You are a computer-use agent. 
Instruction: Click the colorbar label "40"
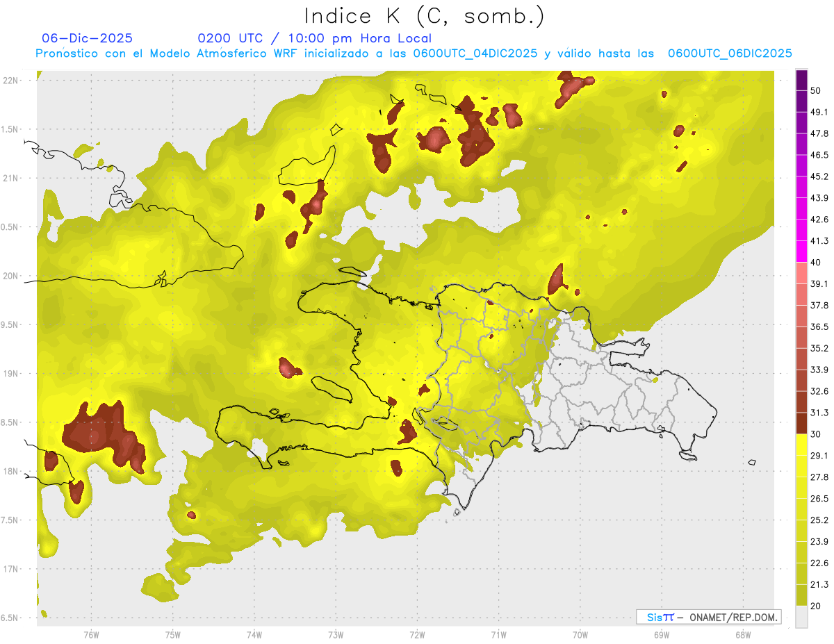coord(816,263)
